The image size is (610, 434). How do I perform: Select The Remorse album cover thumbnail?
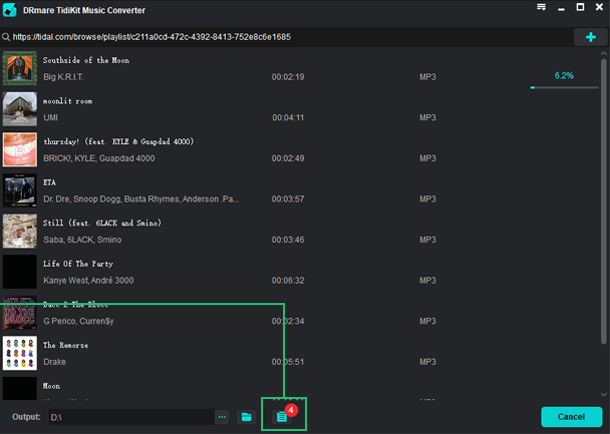tap(20, 353)
